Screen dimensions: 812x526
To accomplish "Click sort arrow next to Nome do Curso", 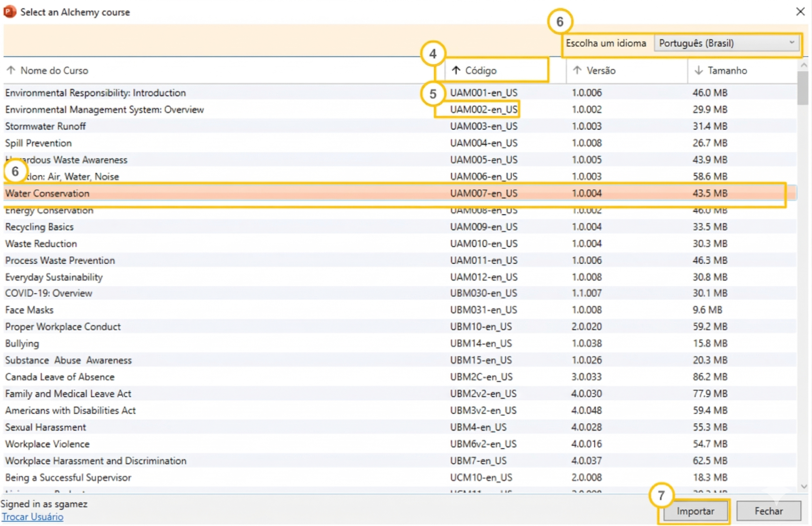I will [x=11, y=70].
